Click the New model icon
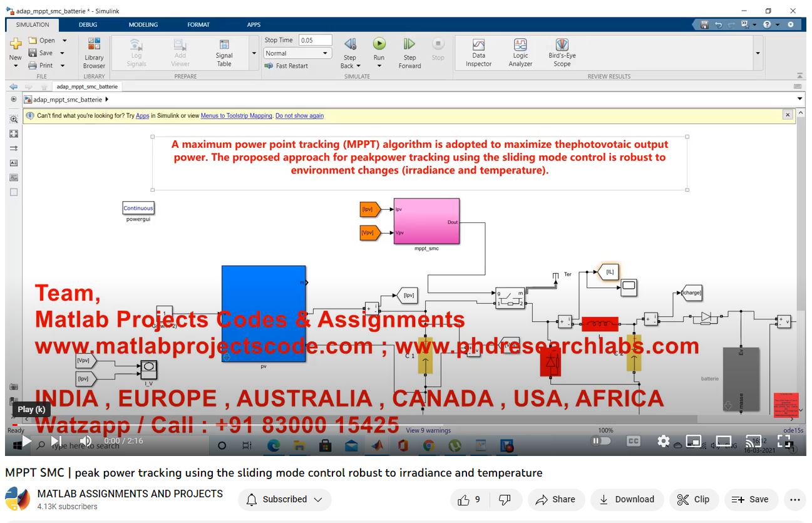 15,44
